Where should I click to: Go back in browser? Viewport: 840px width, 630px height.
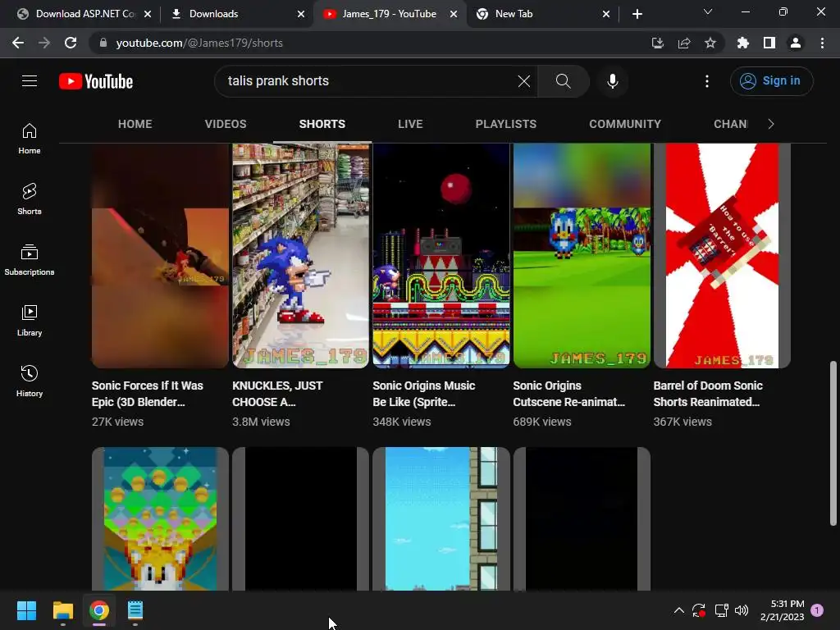[18, 43]
